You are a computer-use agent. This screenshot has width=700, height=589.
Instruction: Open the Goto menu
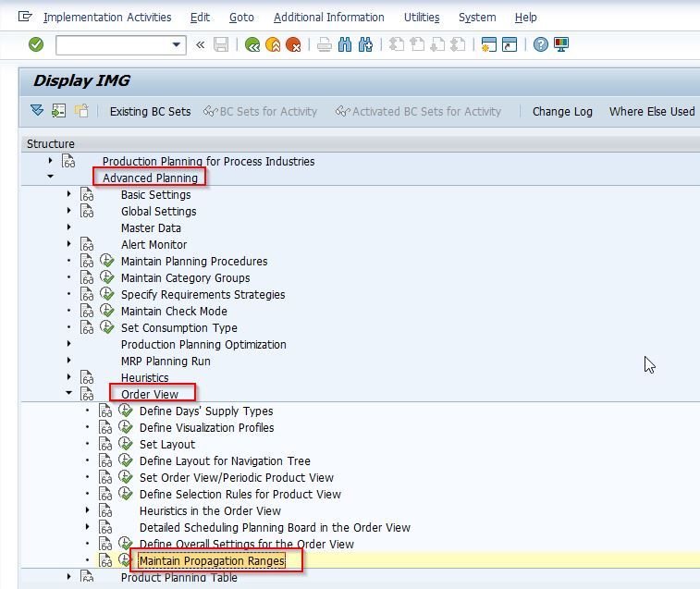tap(241, 18)
